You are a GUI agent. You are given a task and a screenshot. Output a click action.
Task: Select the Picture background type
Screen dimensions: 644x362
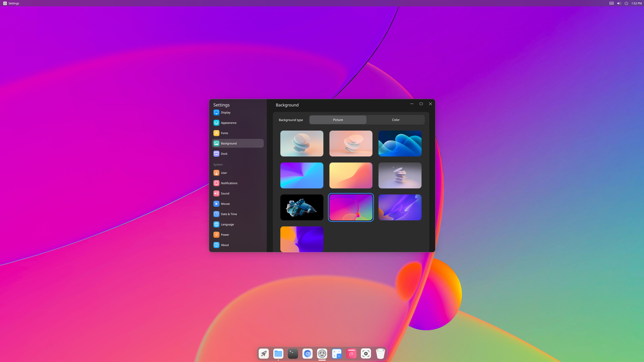pos(338,120)
